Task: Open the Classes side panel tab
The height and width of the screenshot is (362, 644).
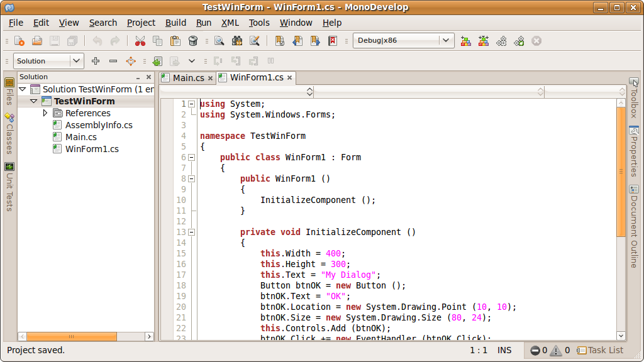Action: (x=9, y=133)
